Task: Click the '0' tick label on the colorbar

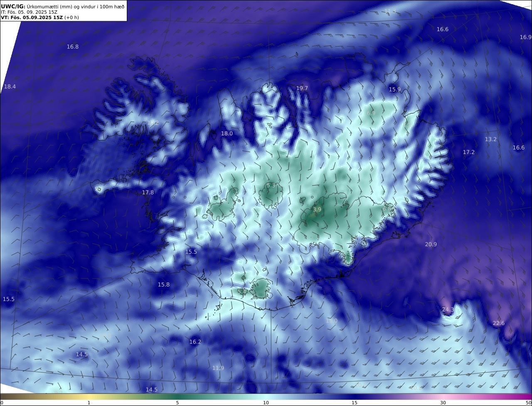Action: click(2, 403)
